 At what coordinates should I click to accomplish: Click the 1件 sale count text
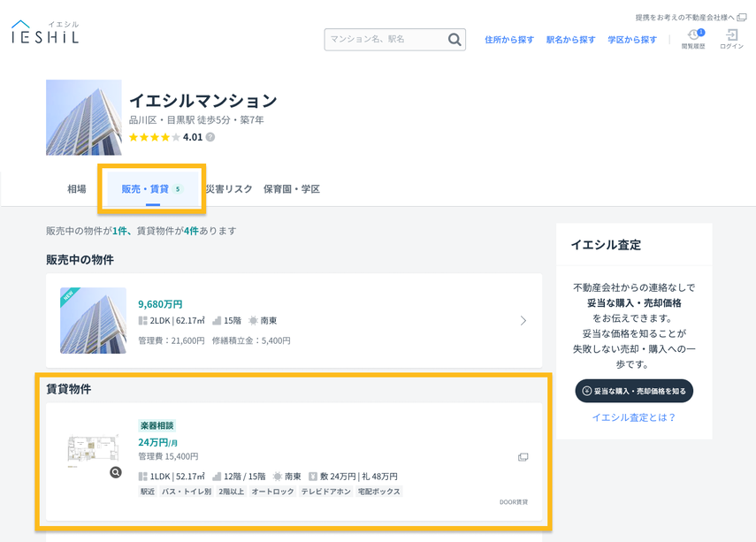119,231
